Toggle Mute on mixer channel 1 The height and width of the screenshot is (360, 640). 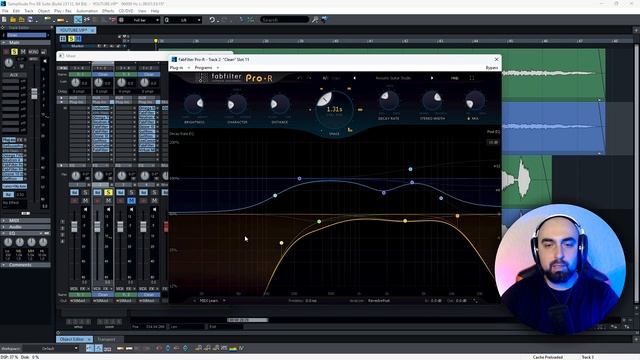coord(85,200)
